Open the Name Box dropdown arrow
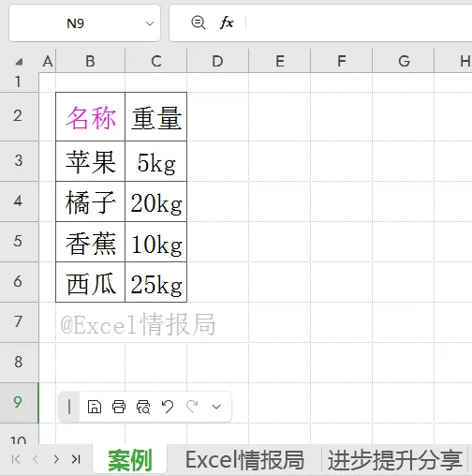Screen dimensions: 472x476 click(x=150, y=23)
